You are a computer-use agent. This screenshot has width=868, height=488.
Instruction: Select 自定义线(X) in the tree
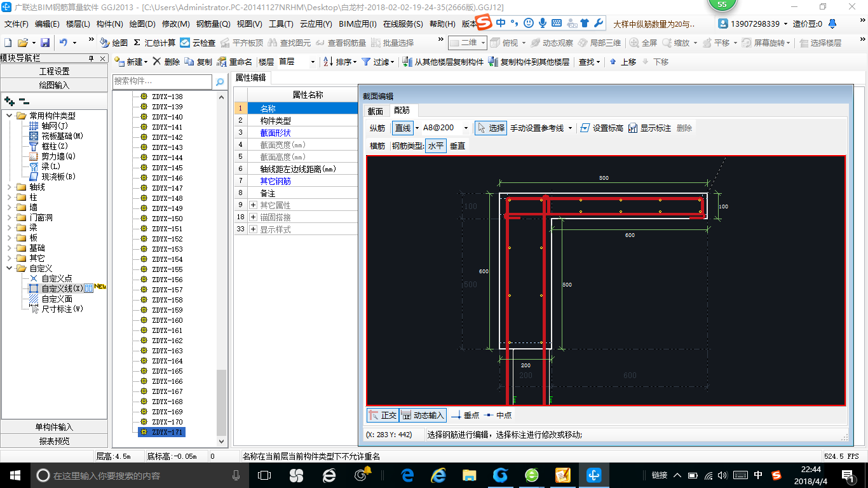pos(62,288)
